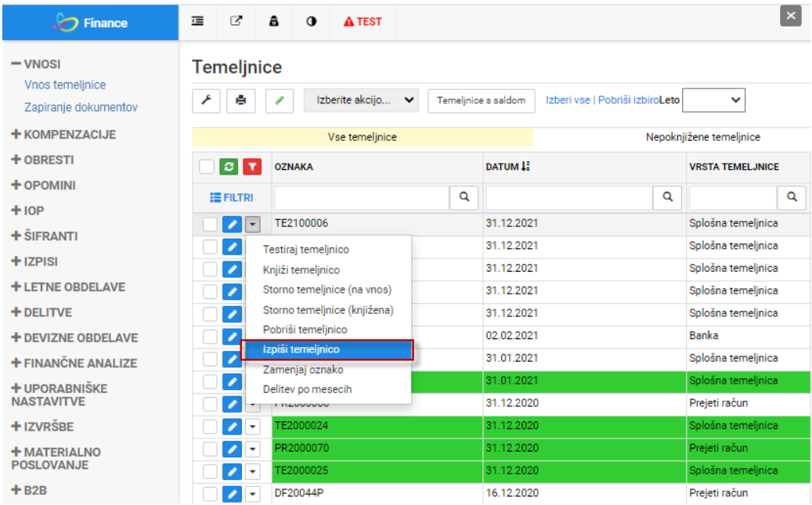Focus the VRSTA TEMELJNICE filter input
This screenshot has height=505, width=812.
pos(733,197)
